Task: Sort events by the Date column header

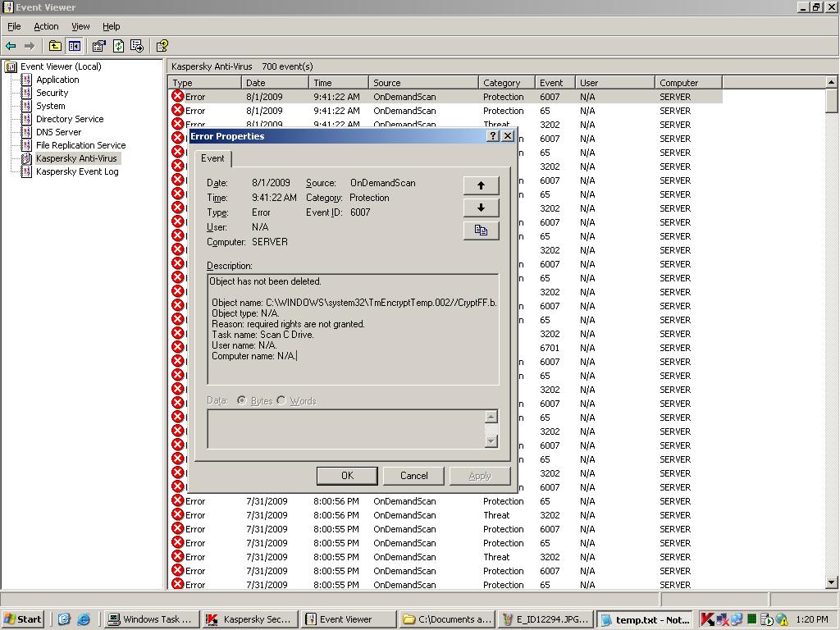Action: pyautogui.click(x=274, y=81)
